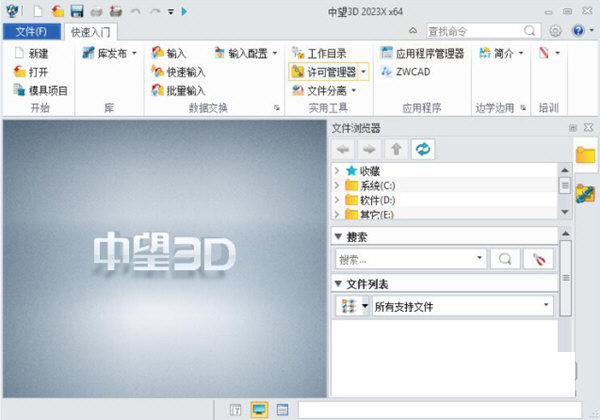This screenshot has width=600, height=420.
Task: Expand the 收藏 favorites tree node
Action: (x=337, y=171)
